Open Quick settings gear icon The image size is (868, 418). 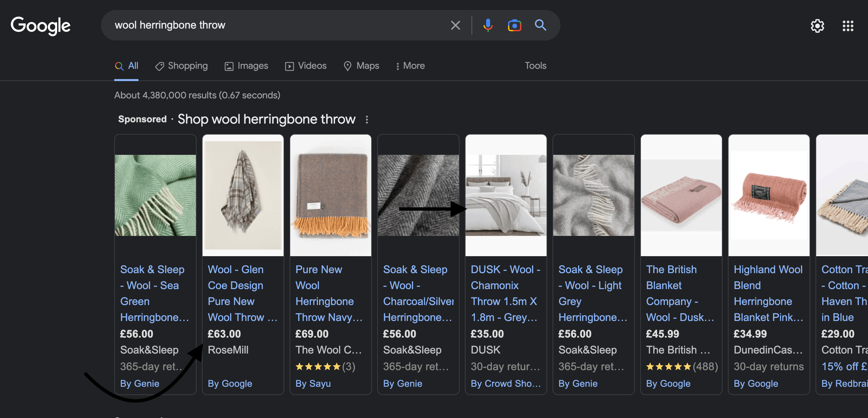[x=817, y=26]
